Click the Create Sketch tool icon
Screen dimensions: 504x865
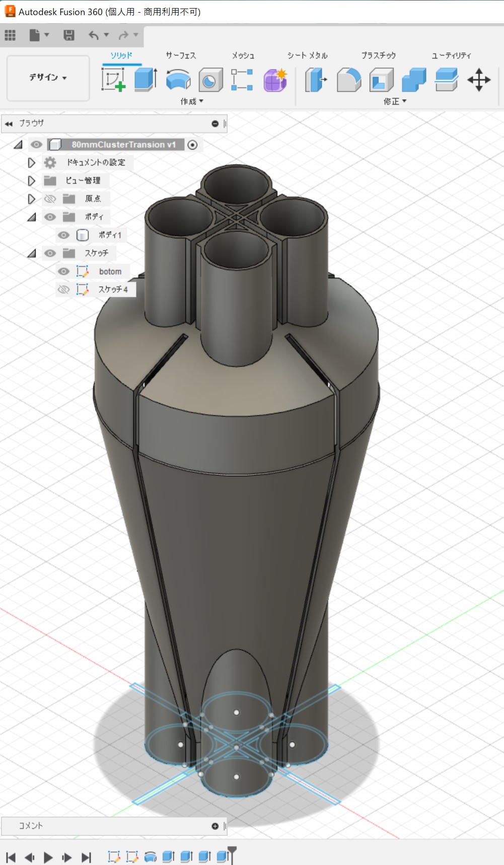[x=113, y=80]
